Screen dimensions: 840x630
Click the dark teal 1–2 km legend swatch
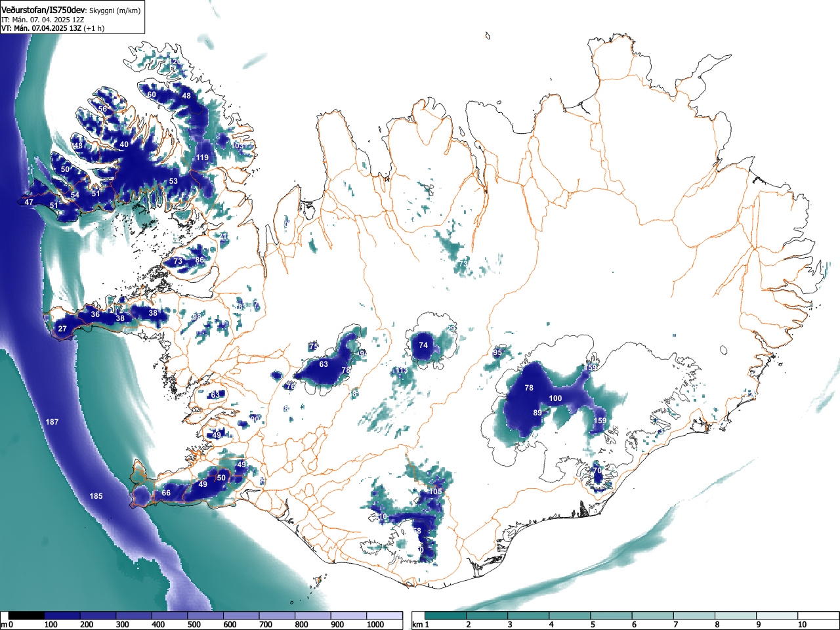click(446, 616)
